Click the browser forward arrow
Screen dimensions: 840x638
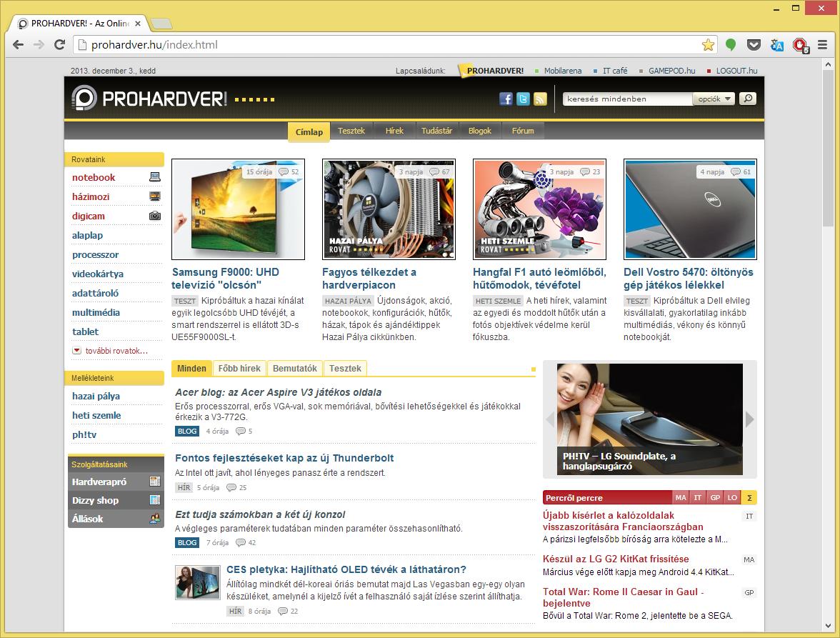tap(39, 44)
